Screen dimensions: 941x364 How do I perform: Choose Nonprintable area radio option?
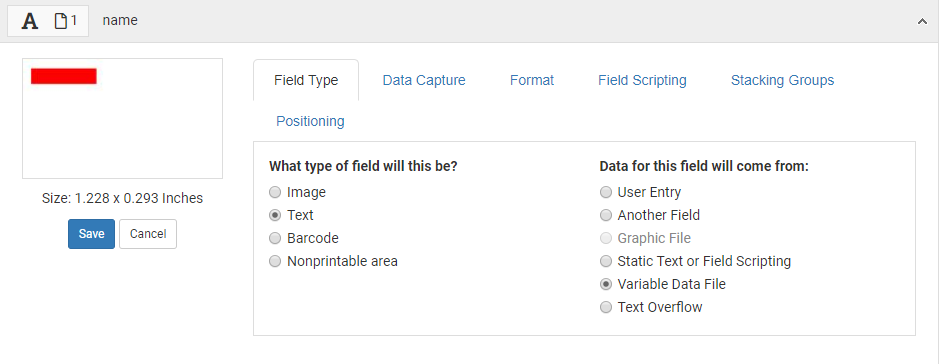[x=275, y=261]
